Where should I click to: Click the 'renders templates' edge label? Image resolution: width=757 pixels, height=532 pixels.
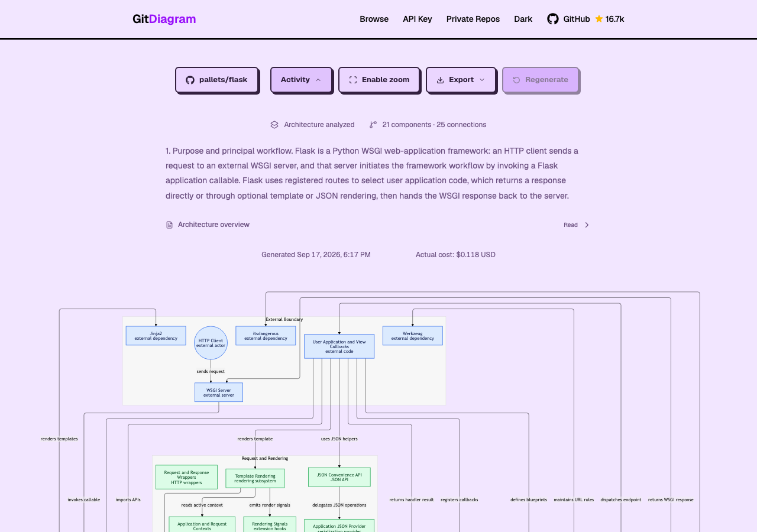(59, 439)
